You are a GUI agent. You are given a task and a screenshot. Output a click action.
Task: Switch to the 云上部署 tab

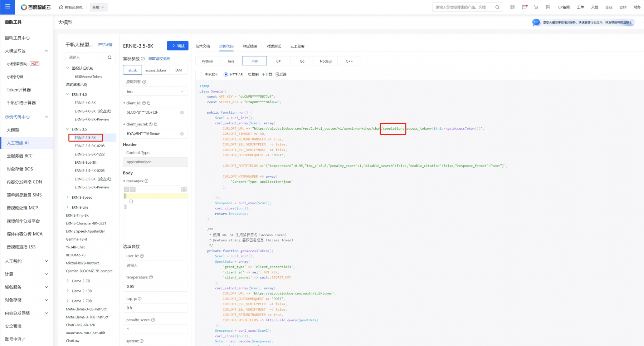click(x=297, y=46)
